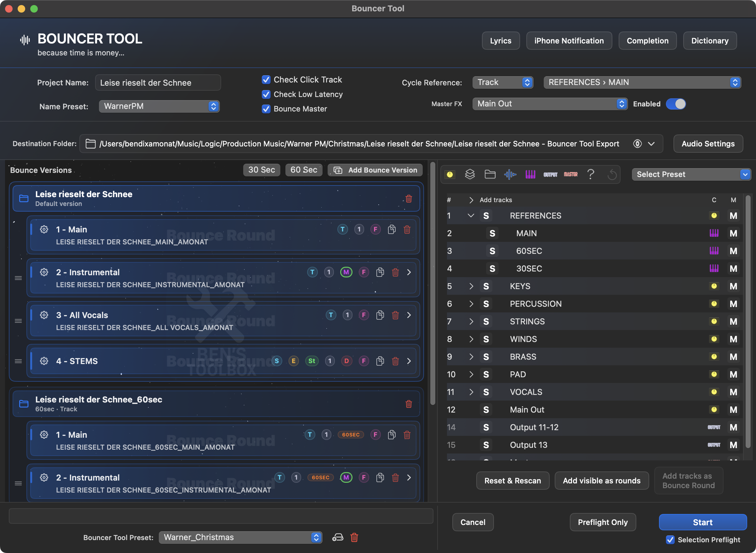The width and height of the screenshot is (756, 553).
Task: Open Master FX Main Out dropdown
Action: pos(550,104)
